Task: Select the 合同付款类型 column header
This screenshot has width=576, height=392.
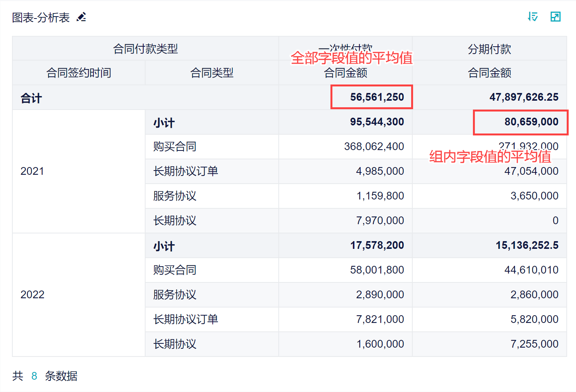Action: [145, 49]
